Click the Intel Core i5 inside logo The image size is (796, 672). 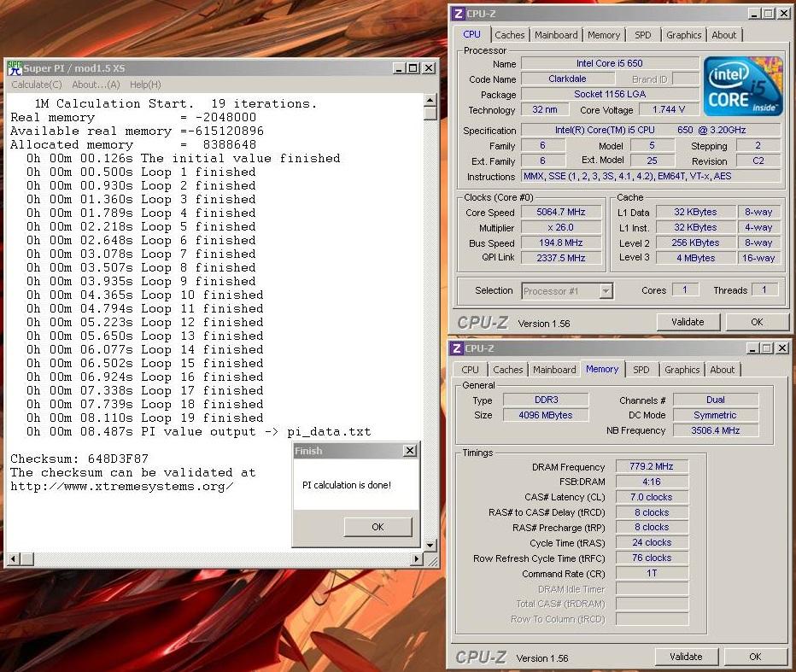tap(743, 86)
